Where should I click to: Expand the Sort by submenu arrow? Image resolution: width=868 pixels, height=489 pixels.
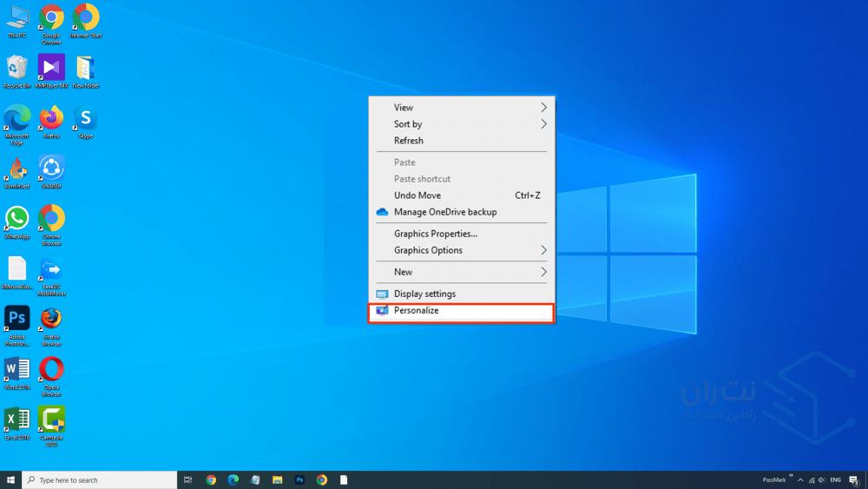pos(543,124)
